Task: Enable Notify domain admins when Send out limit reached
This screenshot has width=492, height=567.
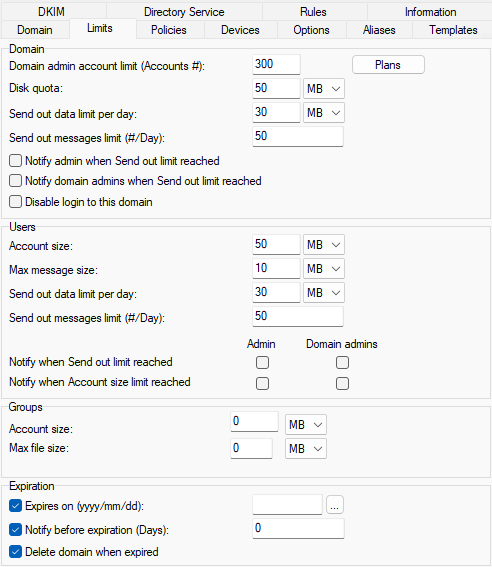Action: (15, 180)
